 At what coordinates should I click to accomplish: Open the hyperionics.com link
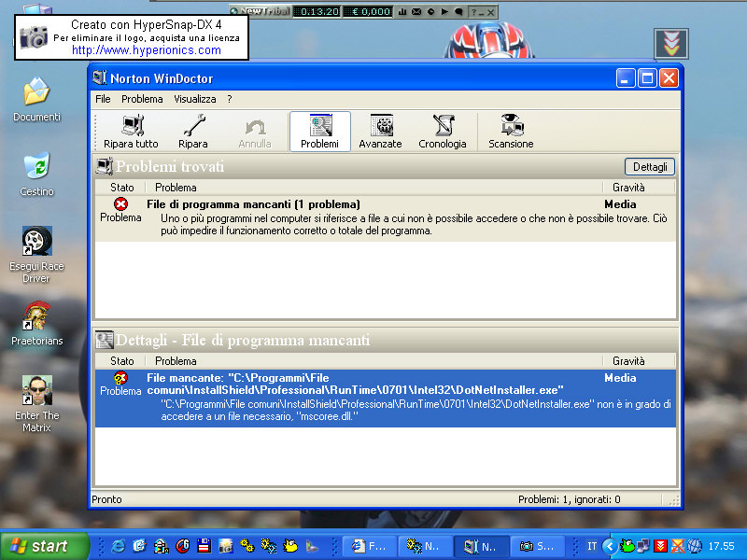click(x=147, y=50)
